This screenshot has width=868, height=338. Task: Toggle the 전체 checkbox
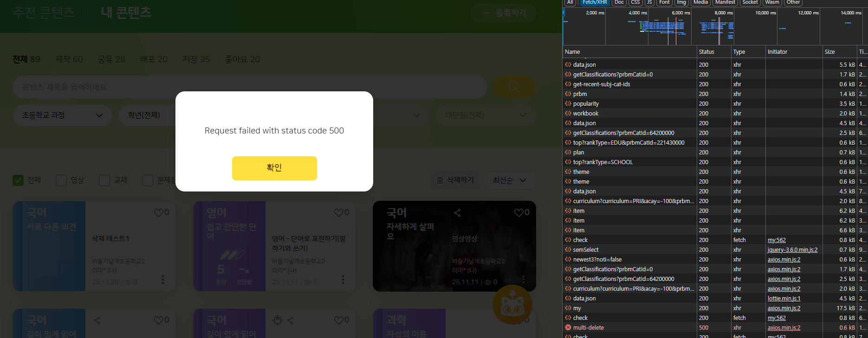click(18, 180)
